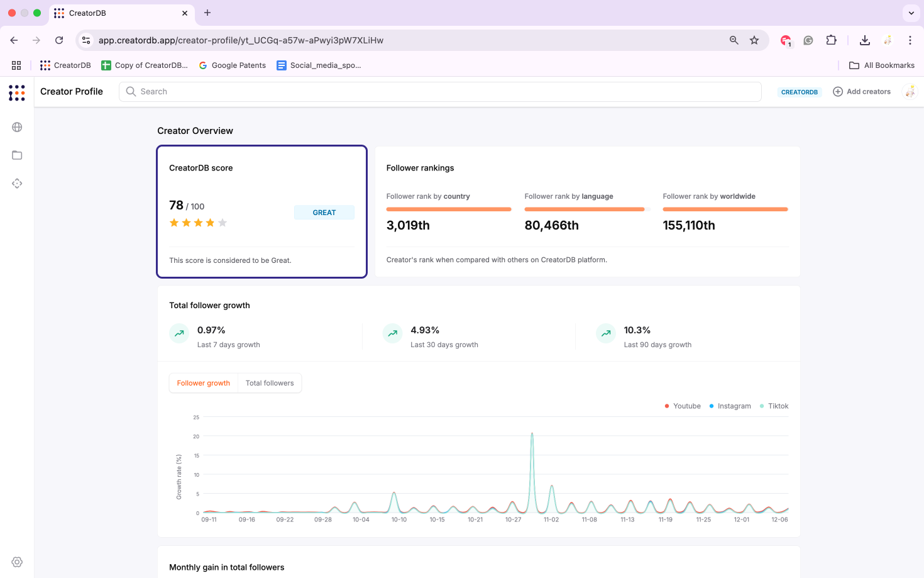Click the country rank progress bar

449,209
